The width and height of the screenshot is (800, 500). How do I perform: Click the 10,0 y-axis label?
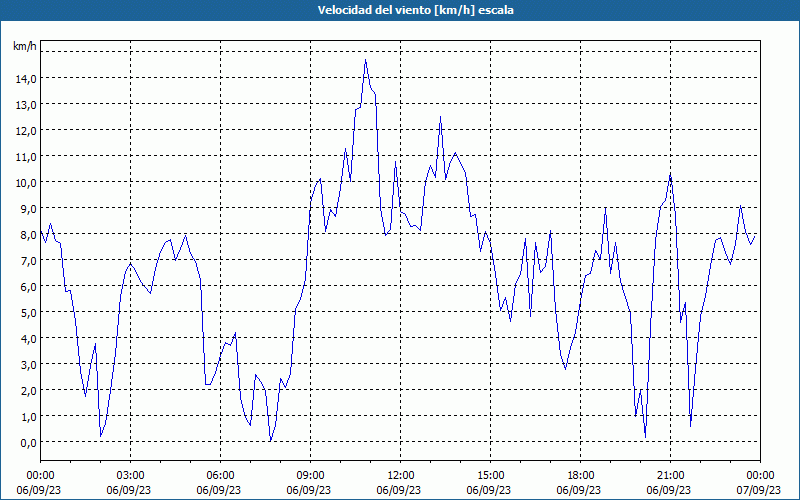[26, 183]
